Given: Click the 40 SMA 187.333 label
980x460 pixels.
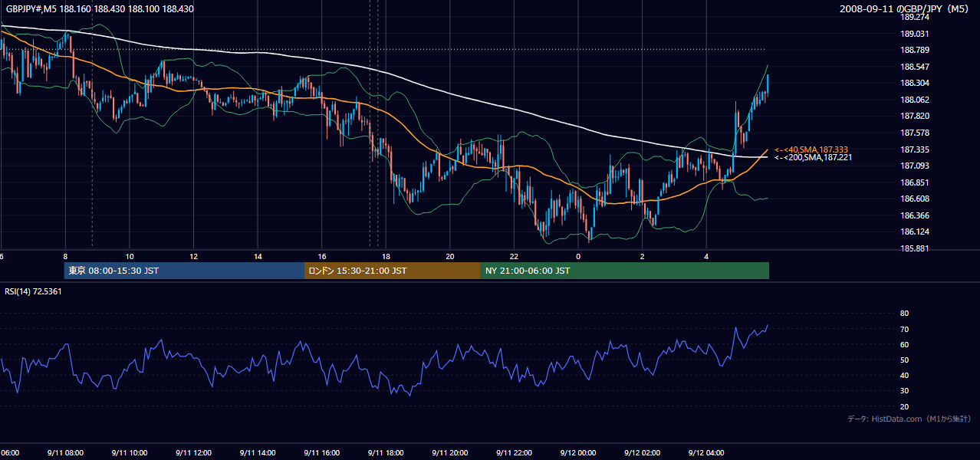Looking at the screenshot, I should pos(811,149).
